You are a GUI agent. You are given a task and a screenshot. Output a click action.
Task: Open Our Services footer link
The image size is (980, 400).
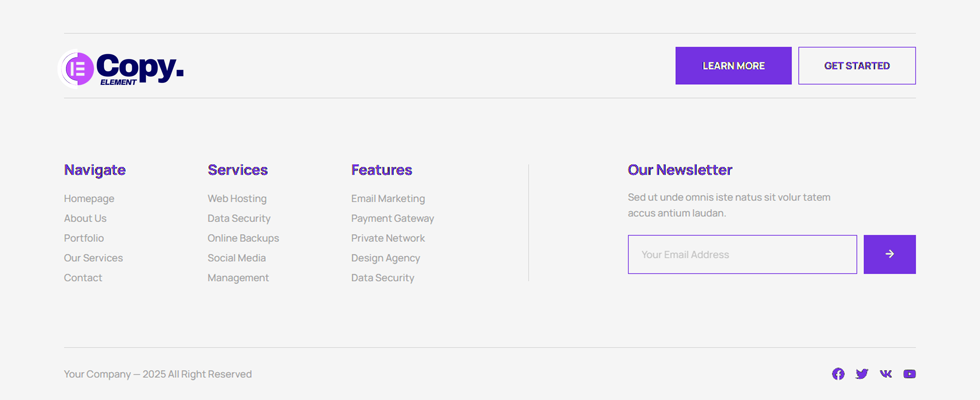pos(93,258)
